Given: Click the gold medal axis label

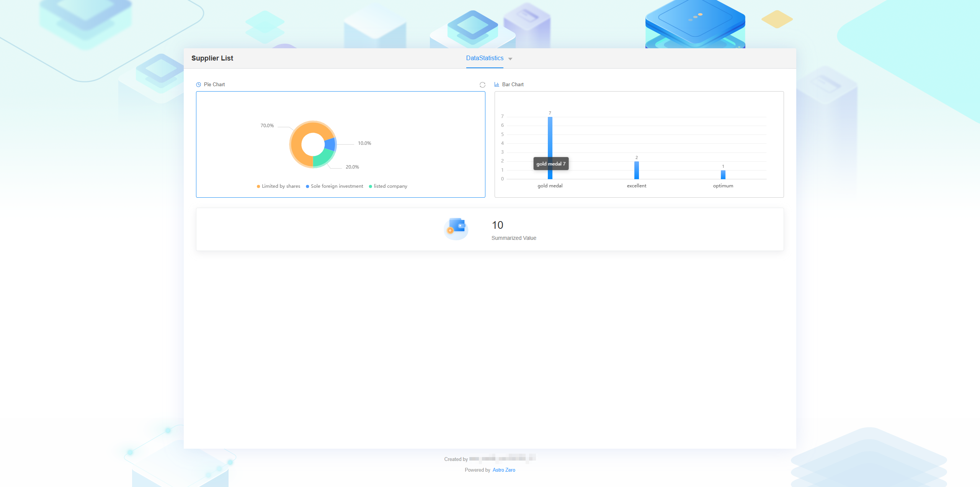Looking at the screenshot, I should 550,186.
